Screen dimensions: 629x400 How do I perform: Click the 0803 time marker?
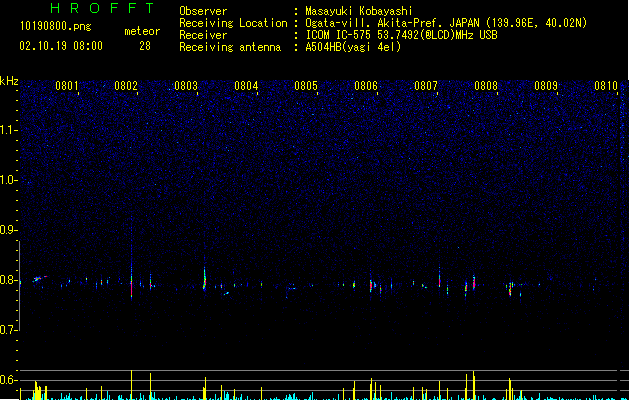click(186, 86)
